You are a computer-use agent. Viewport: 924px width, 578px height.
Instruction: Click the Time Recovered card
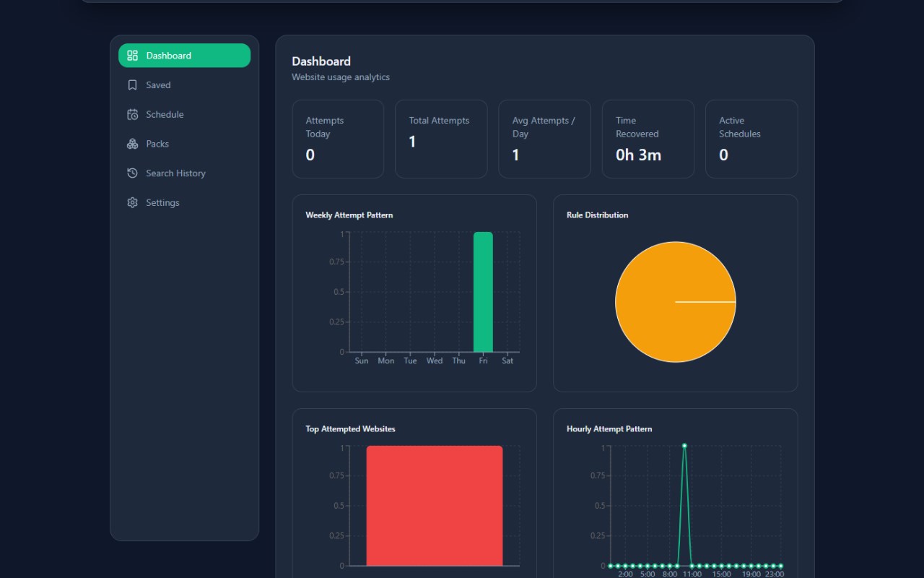point(648,139)
